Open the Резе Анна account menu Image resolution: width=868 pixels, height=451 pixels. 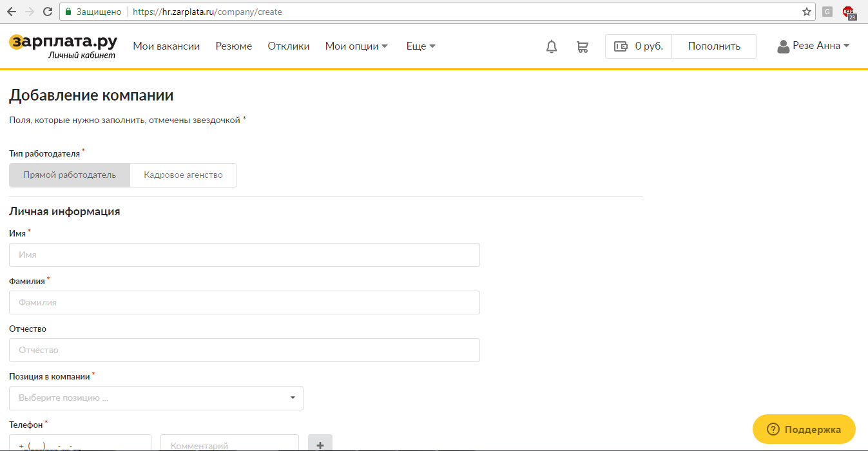pos(813,46)
